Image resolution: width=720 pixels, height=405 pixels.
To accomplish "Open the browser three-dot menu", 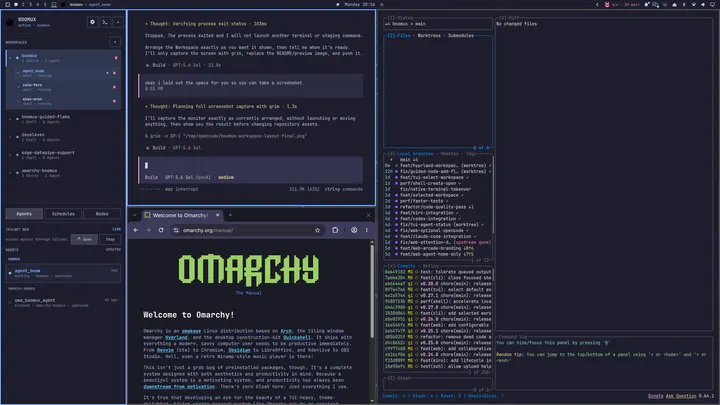I will point(366,230).
